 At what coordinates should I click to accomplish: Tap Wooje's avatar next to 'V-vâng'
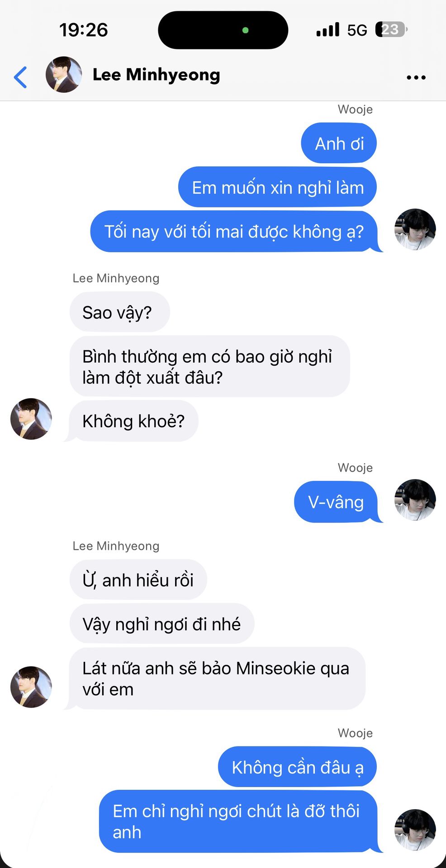point(415,500)
